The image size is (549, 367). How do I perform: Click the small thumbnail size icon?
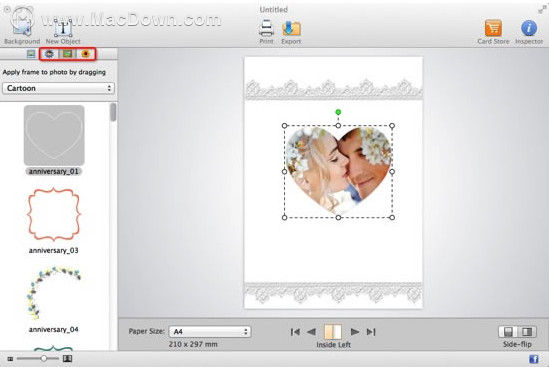[x=10, y=359]
